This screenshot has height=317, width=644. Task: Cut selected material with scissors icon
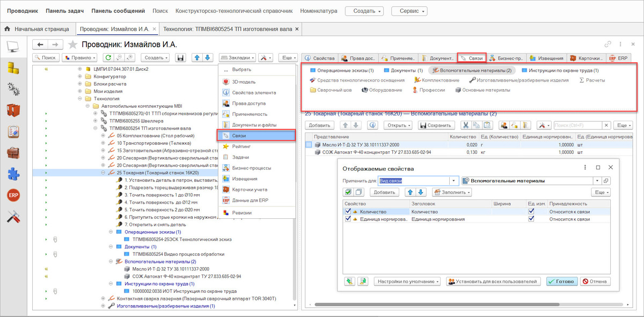pos(466,125)
